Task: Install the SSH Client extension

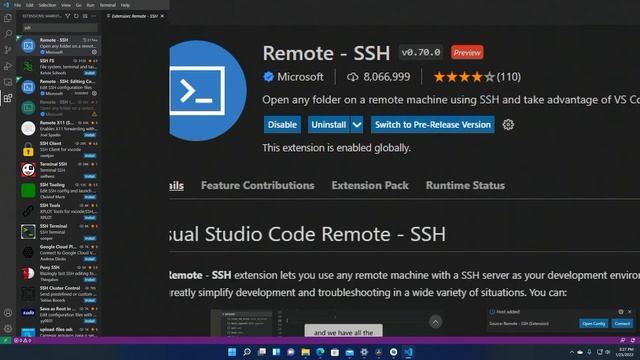Action: pyautogui.click(x=90, y=156)
